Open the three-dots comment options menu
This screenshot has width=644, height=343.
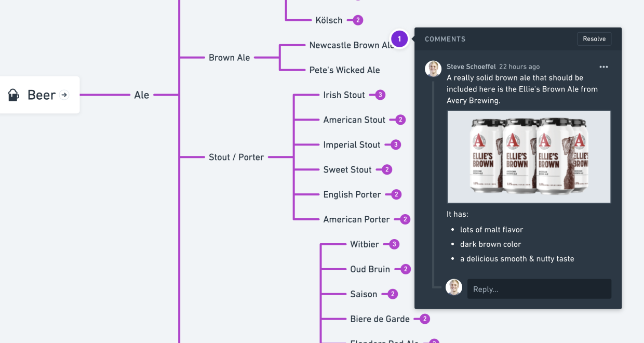tap(603, 67)
